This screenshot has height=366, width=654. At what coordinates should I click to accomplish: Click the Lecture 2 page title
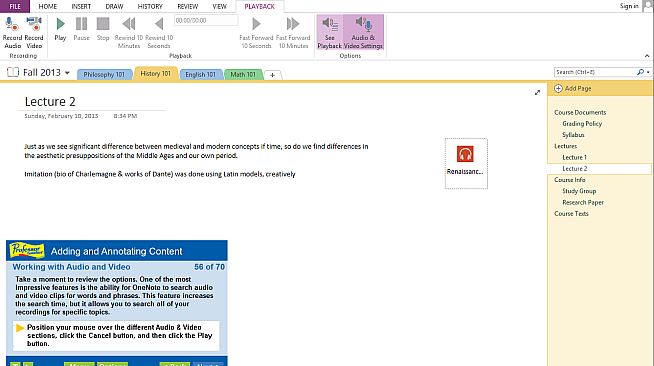(50, 102)
